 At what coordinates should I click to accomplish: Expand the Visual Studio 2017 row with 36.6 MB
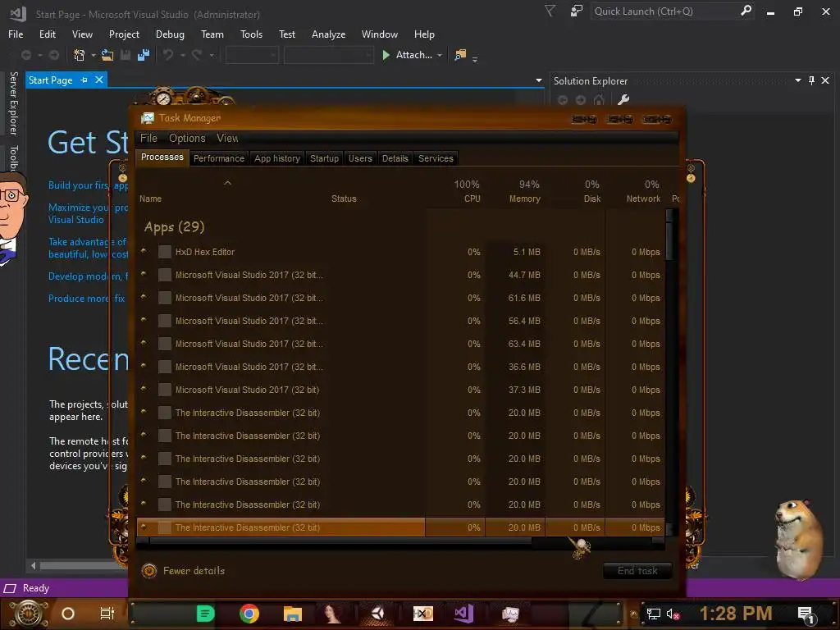pyautogui.click(x=144, y=366)
